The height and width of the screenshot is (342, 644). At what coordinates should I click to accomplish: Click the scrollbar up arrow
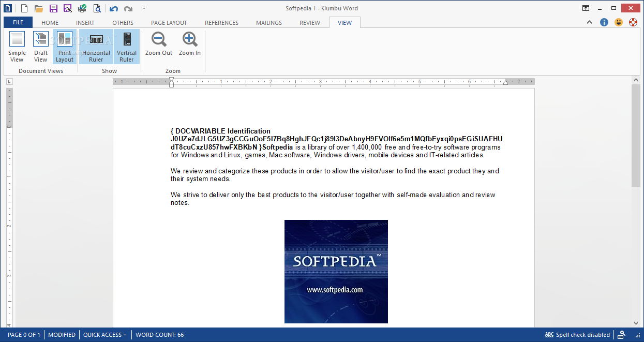point(636,80)
